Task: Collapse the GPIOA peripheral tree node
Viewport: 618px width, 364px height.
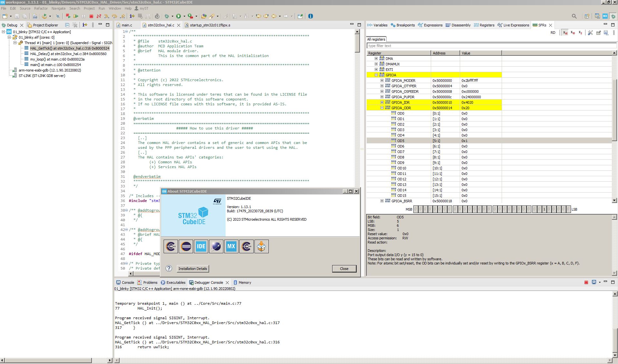Action: 376,75
